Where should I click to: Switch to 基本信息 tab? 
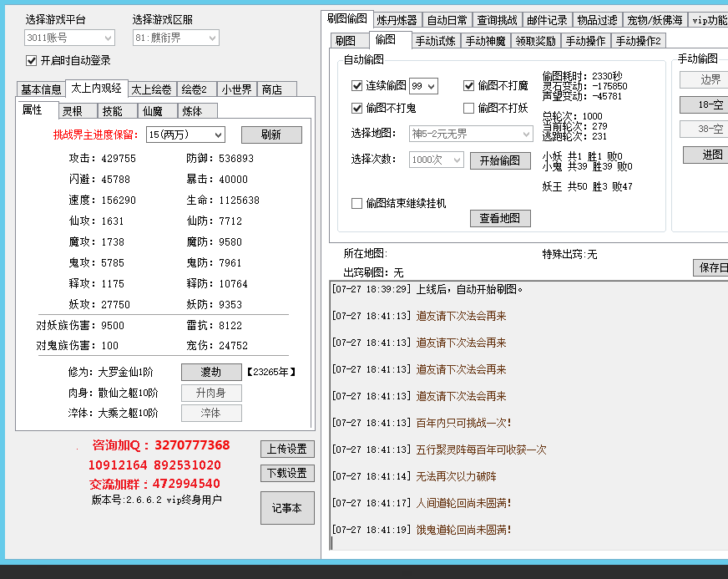click(41, 89)
